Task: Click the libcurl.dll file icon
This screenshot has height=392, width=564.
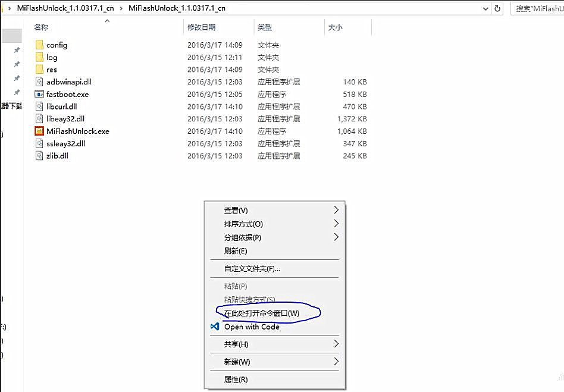Action: [x=40, y=106]
